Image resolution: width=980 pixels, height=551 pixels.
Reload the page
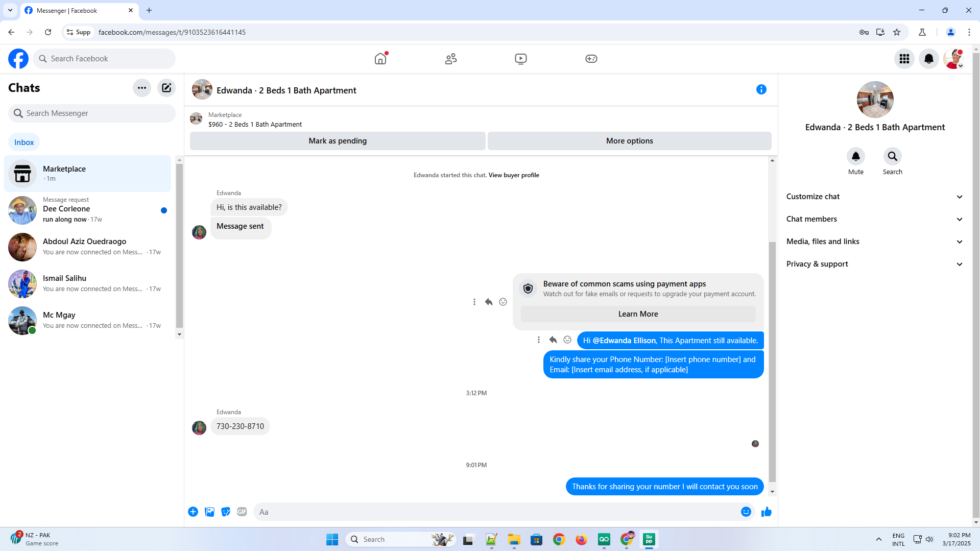pyautogui.click(x=48, y=32)
